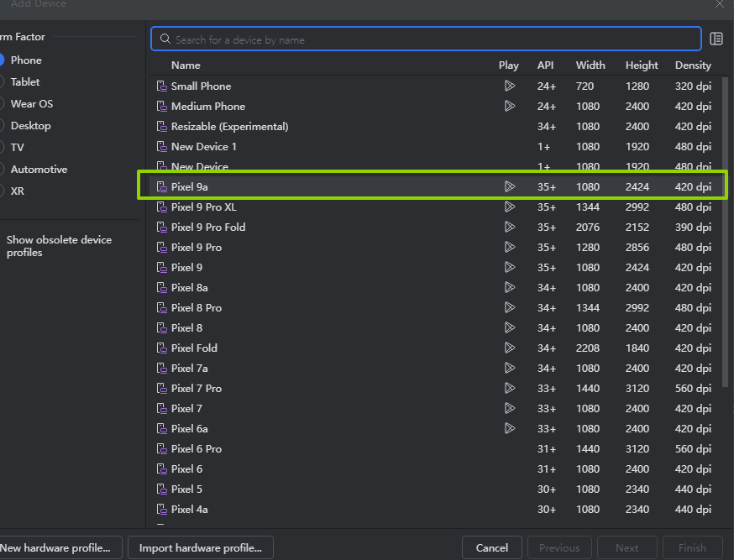Viewport: 734px width, 560px height.
Task: Click the device icon beside Pixel Fold
Action: 162,348
